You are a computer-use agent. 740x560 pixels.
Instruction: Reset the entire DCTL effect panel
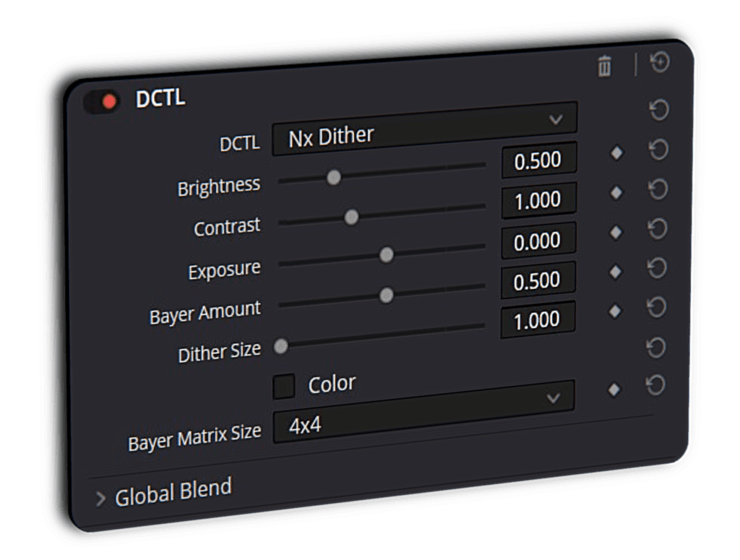click(660, 62)
